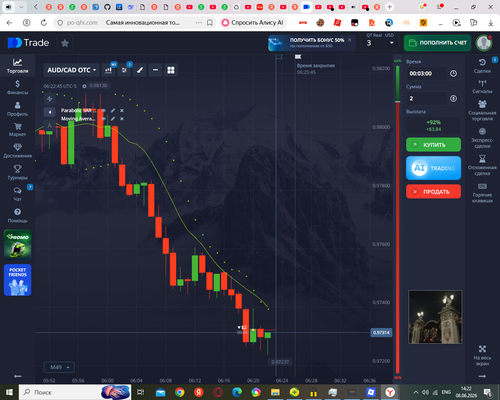Open the Финансы section in sidebar
500x400 pixels.
(x=17, y=87)
